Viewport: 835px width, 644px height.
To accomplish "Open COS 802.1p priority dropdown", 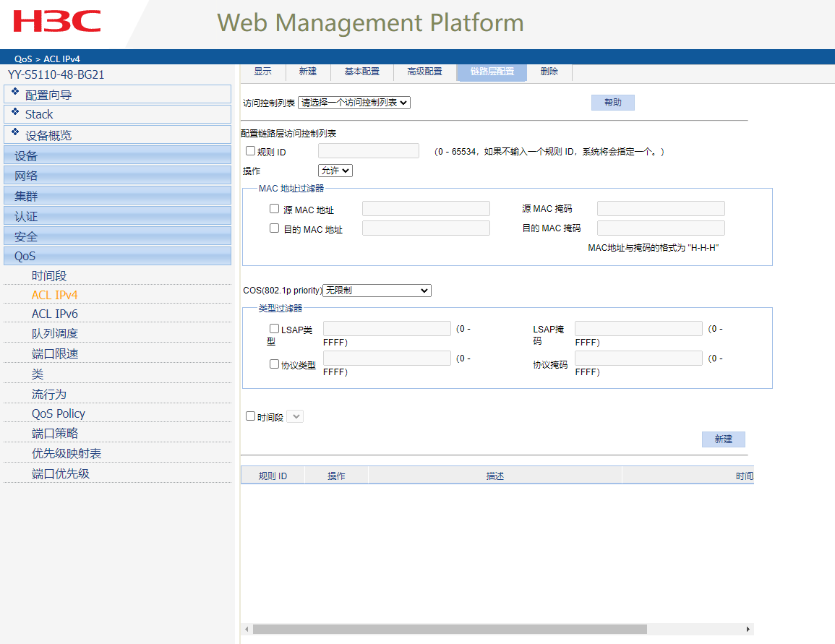I will [x=377, y=291].
